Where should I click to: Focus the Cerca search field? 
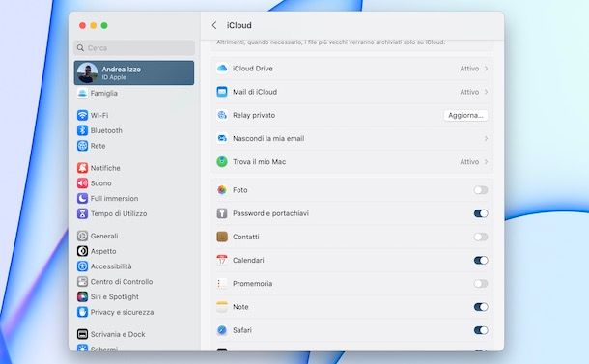pos(134,47)
